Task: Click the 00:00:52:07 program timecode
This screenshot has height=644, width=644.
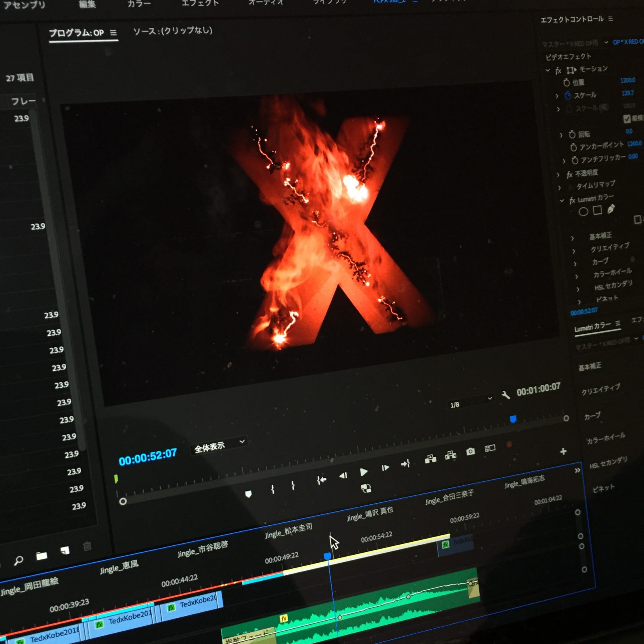Action: 148,457
